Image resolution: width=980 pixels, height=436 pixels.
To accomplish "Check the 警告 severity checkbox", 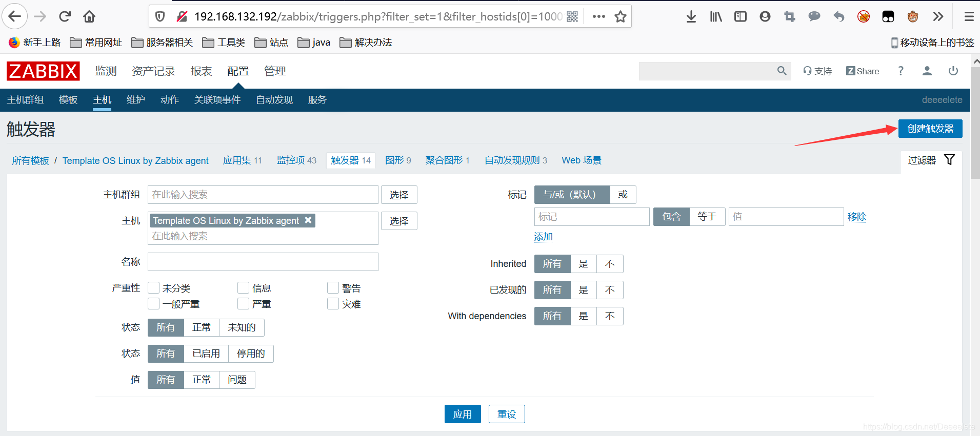I will point(333,288).
